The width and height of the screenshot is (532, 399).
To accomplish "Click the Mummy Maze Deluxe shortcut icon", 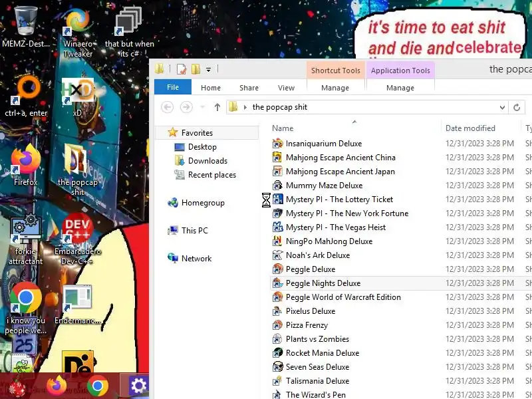I will (277, 186).
